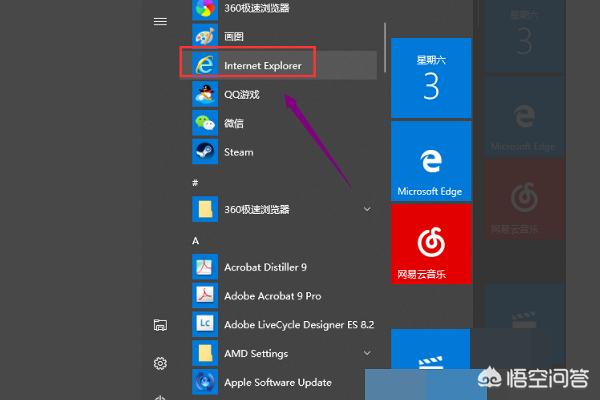
Task: Open the Steam app icon
Action: tap(205, 152)
